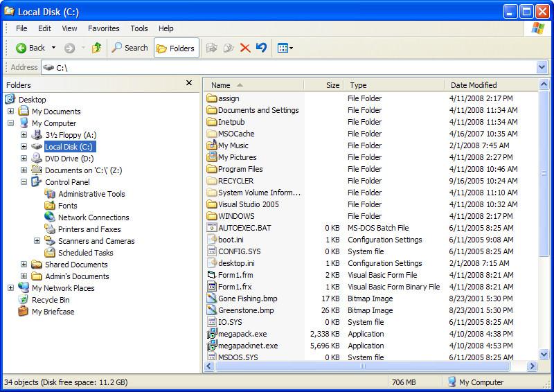
Task: Expand the My Documents tree node
Action: 10,111
